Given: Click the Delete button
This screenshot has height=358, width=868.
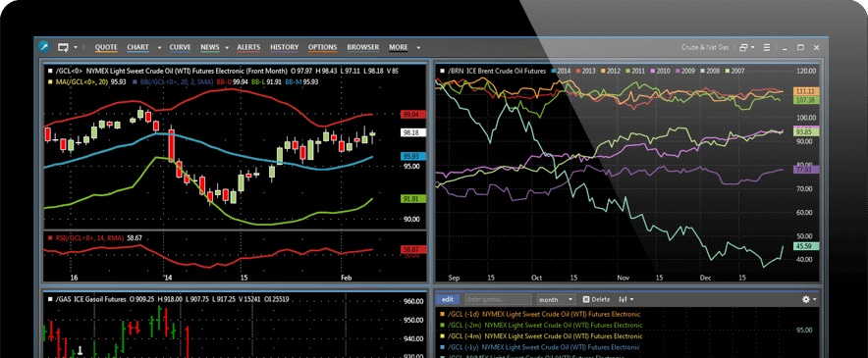Looking at the screenshot, I should click(x=596, y=299).
